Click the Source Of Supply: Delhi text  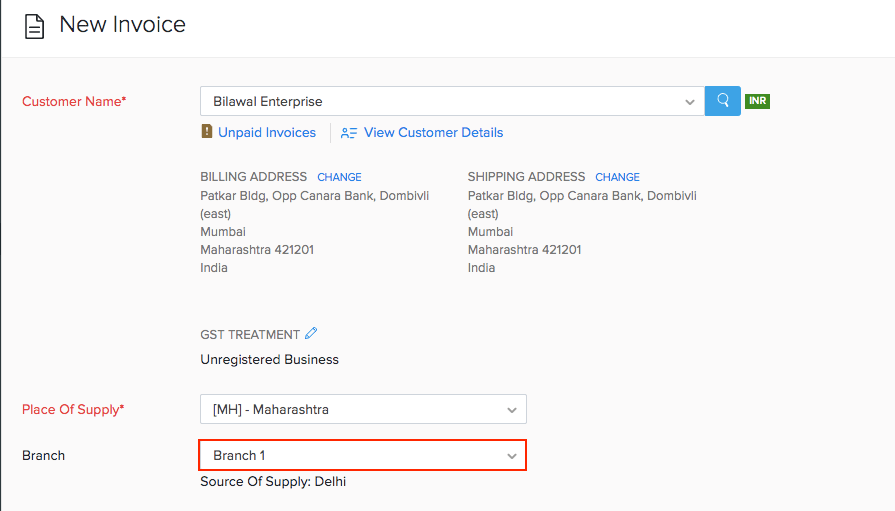coord(273,482)
